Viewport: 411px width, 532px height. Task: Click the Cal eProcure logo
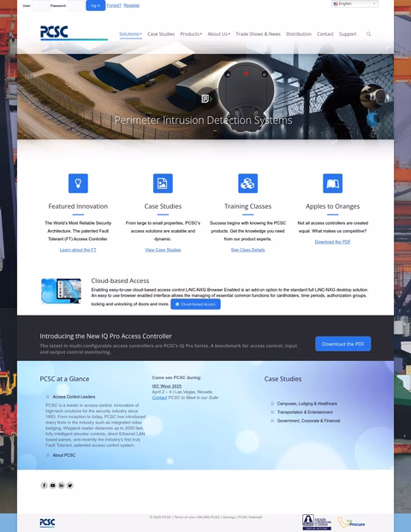click(351, 523)
